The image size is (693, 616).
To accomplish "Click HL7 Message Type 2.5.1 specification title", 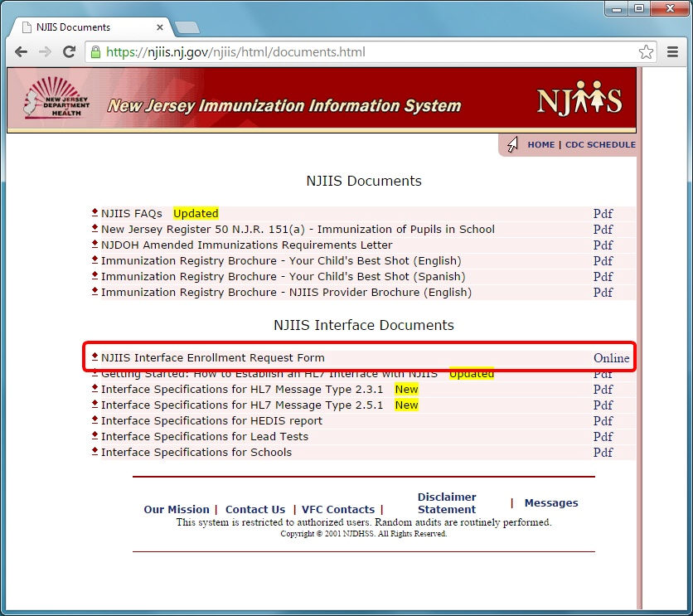I will [242, 405].
